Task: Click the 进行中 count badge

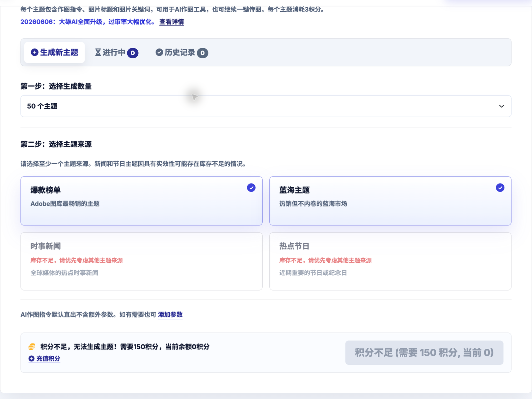Action: 133,53
